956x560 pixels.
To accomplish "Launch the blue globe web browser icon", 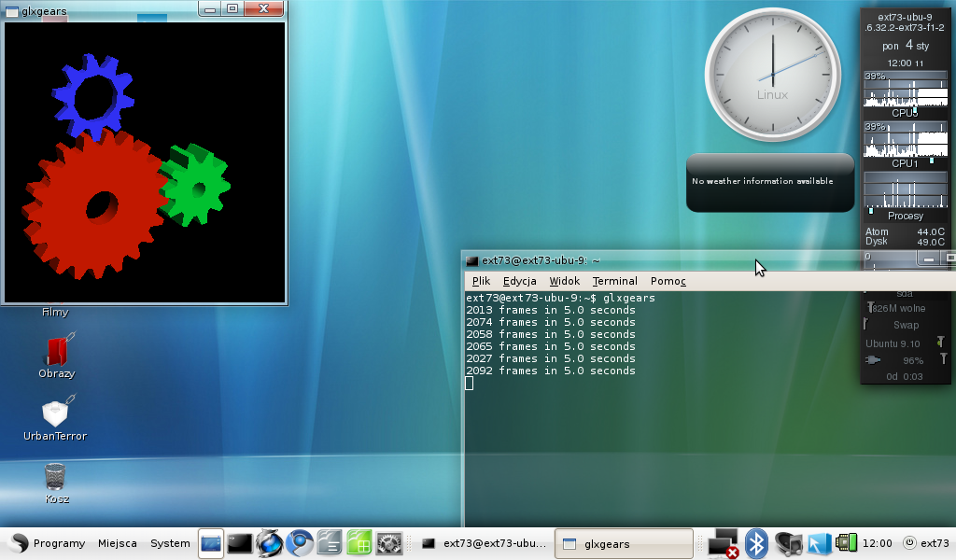I will click(269, 543).
